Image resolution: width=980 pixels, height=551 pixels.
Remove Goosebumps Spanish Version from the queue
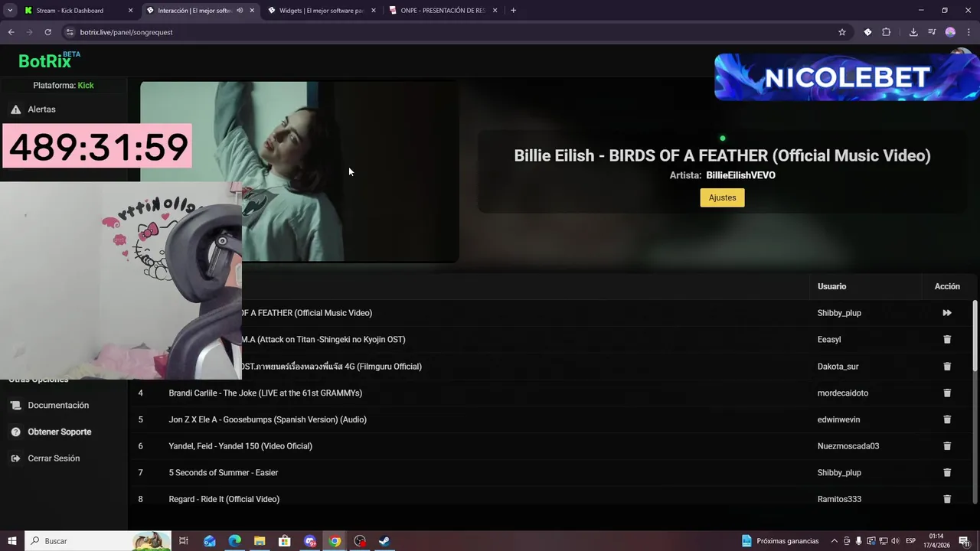[947, 419]
